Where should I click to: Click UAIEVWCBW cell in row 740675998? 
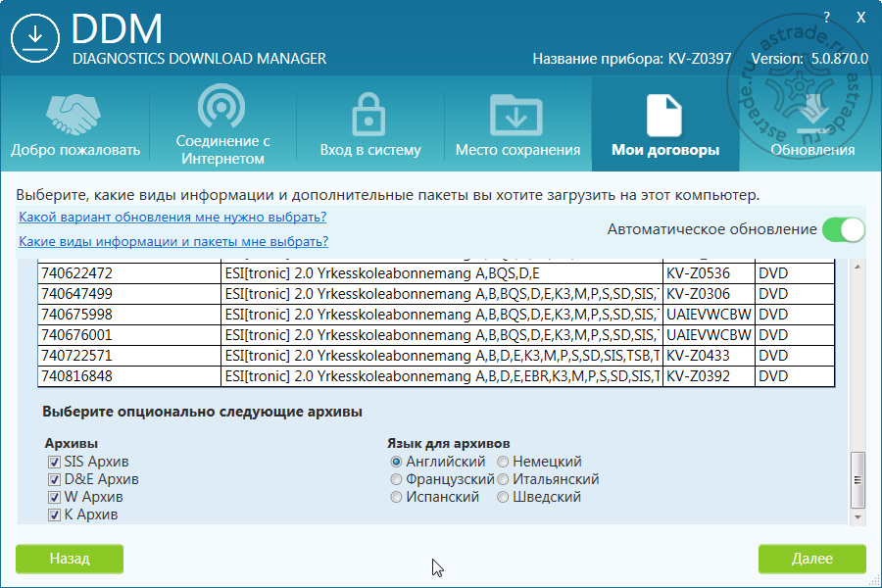click(709, 315)
